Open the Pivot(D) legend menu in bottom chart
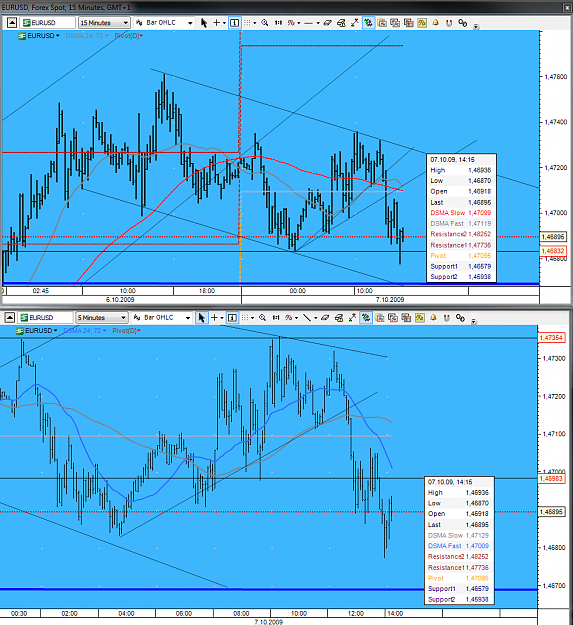573x625 pixels. pos(126,330)
